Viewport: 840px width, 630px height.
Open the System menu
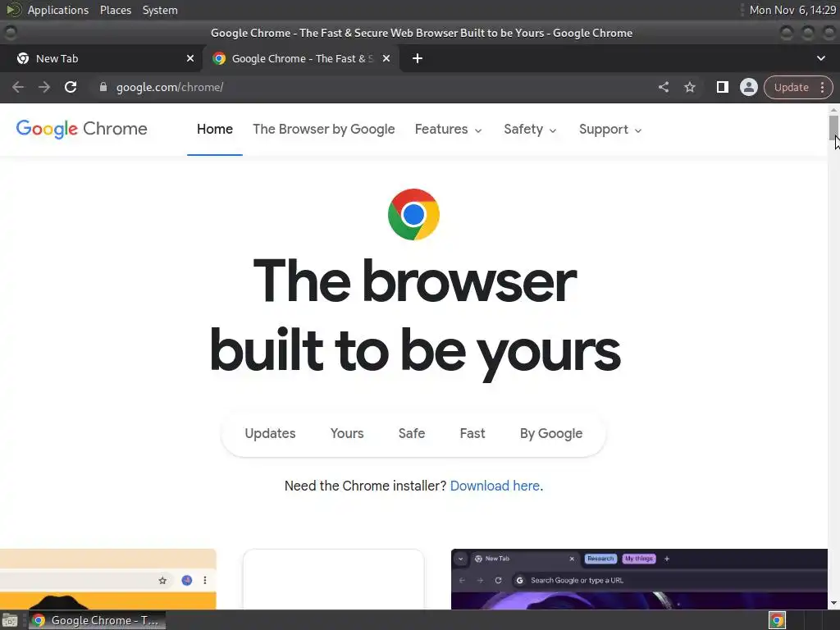coord(160,10)
